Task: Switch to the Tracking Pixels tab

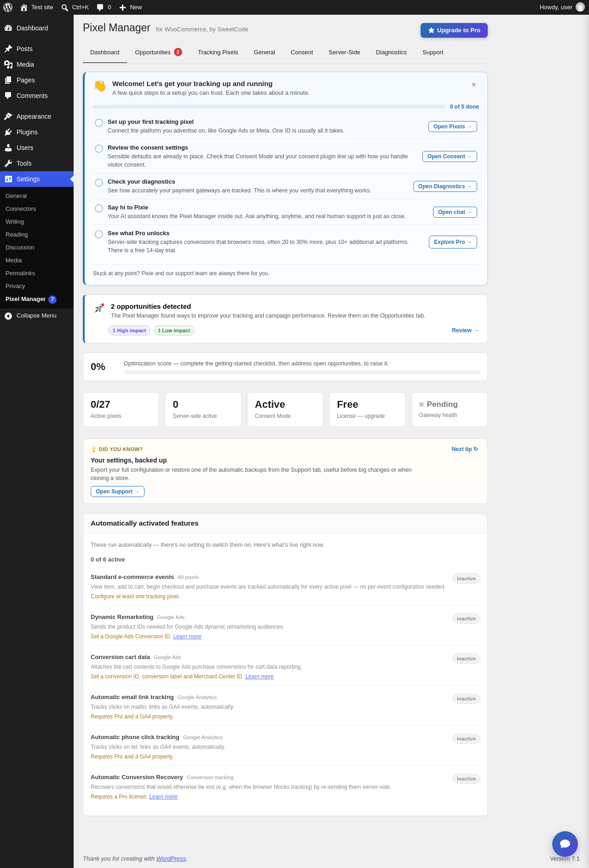Action: coord(218,52)
